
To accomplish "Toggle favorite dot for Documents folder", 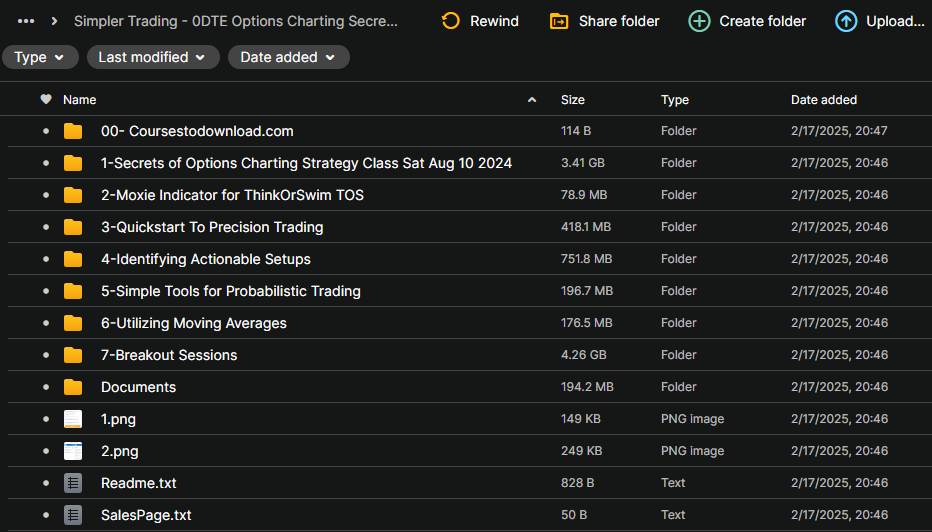I will [46, 388].
